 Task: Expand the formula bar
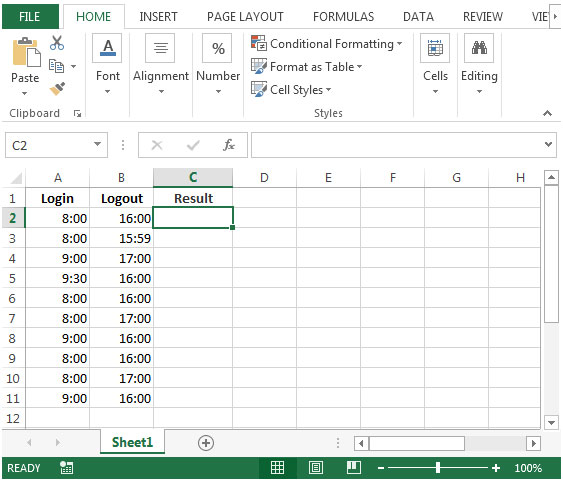pyautogui.click(x=548, y=144)
